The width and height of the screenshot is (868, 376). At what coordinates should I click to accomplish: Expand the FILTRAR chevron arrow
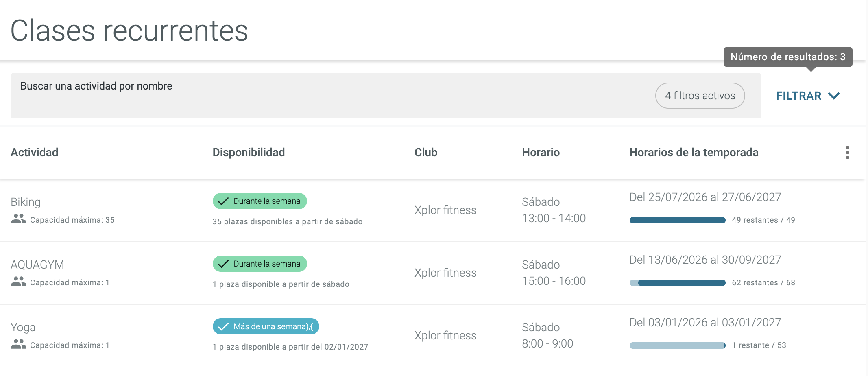[x=834, y=96]
